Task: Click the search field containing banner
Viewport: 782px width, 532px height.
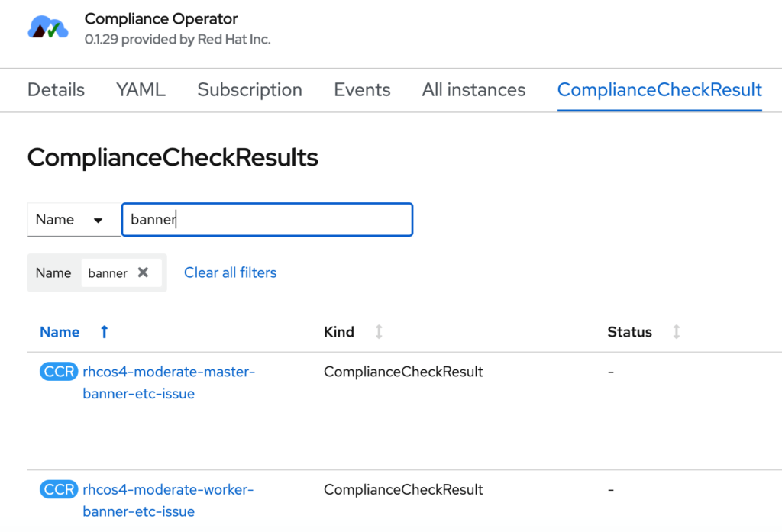Action: (267, 220)
